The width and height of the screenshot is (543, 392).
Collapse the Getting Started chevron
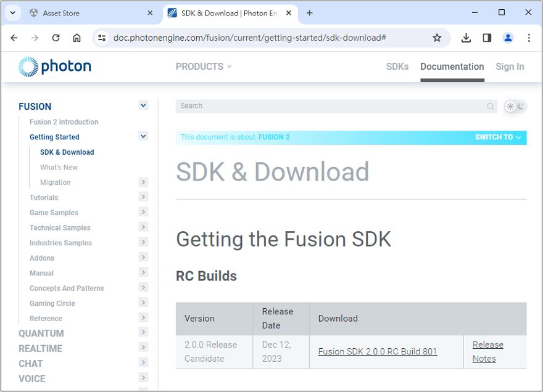(143, 136)
